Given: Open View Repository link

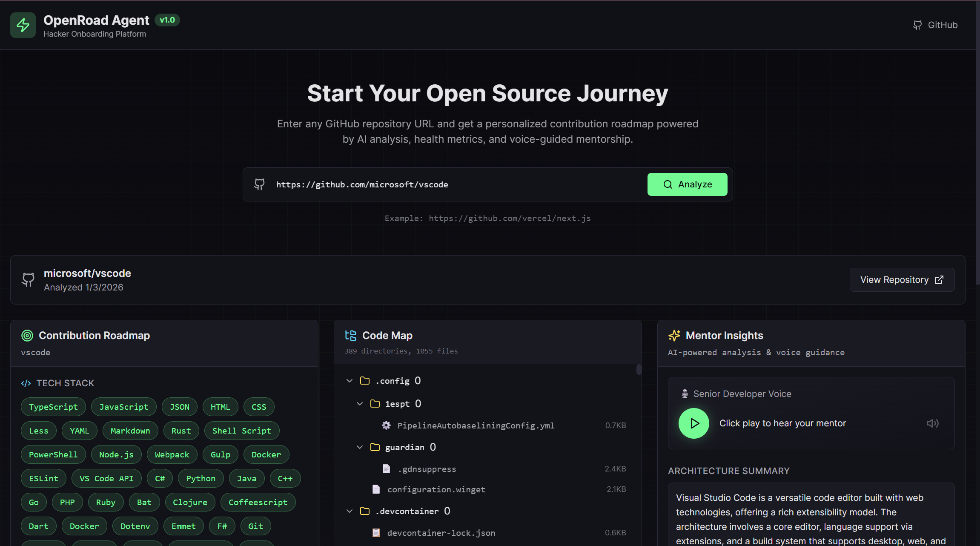Looking at the screenshot, I should click(902, 280).
